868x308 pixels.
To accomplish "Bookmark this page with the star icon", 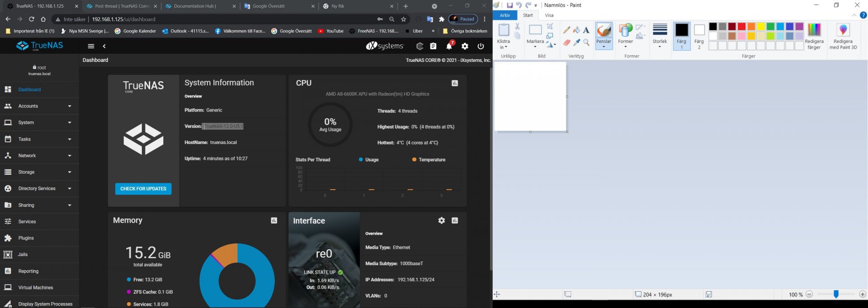I will [404, 19].
